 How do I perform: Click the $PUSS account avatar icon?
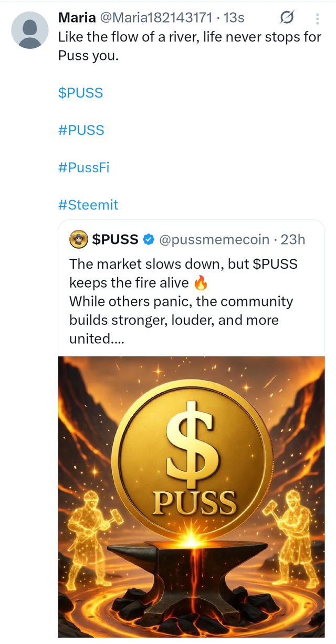(x=79, y=240)
